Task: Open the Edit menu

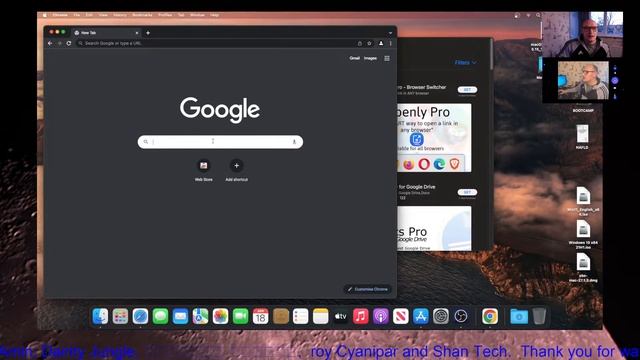Action: [89, 15]
